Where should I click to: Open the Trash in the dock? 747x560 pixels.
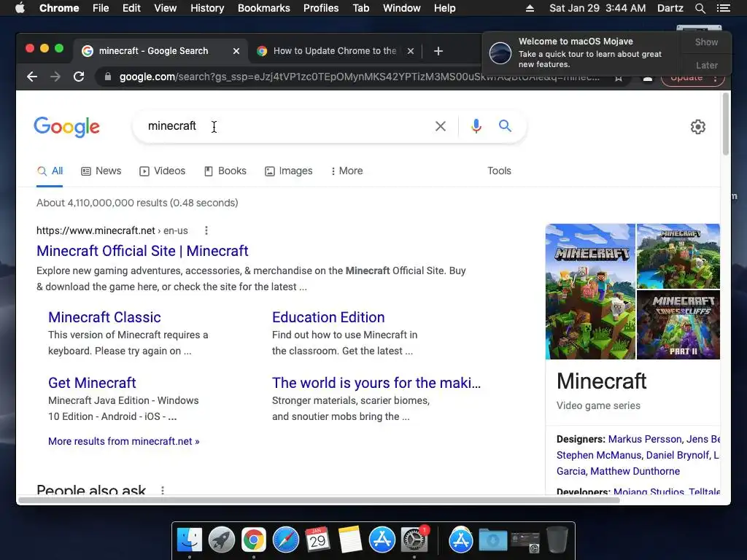557,540
